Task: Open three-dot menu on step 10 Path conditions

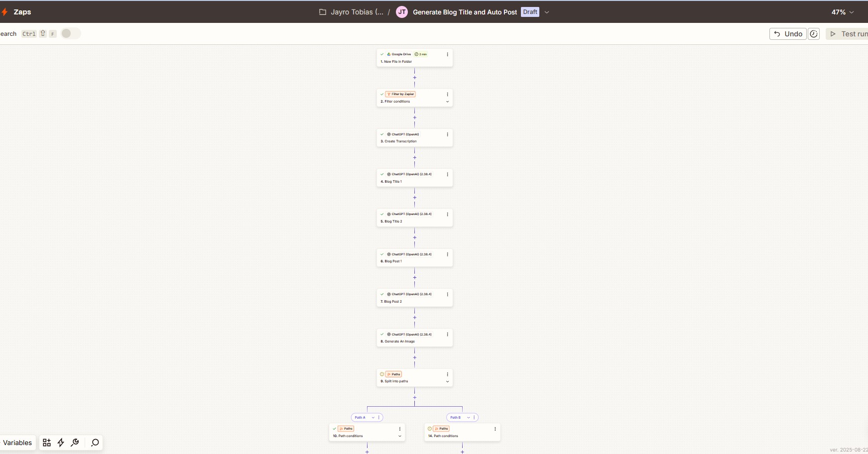Action: (399, 429)
